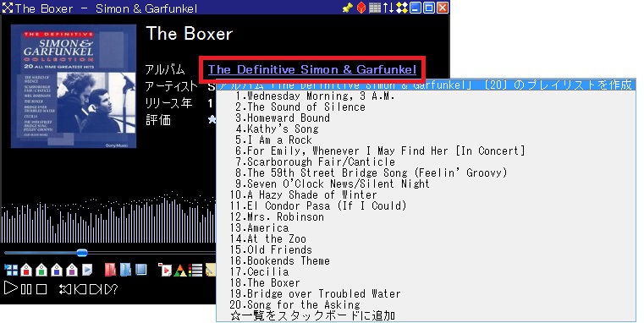This screenshot has height=323, width=644.
Task: Choose '15.Old Friends' in the menu
Action: point(426,249)
